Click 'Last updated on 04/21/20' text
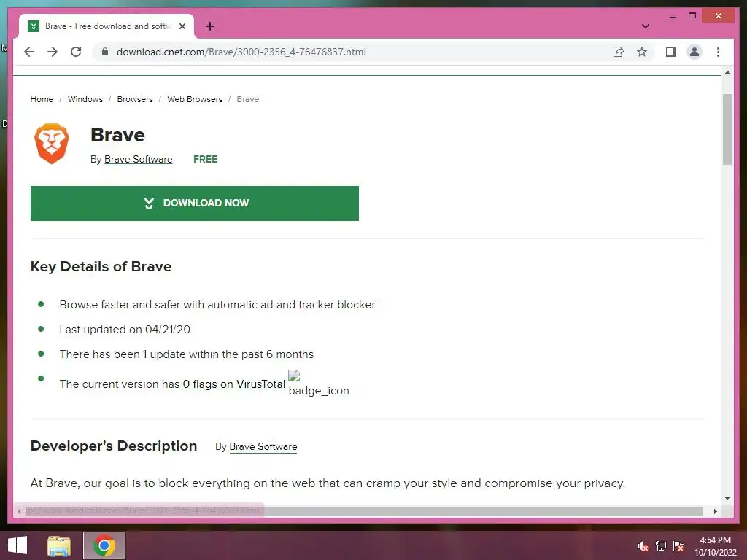This screenshot has width=747, height=560. point(125,330)
